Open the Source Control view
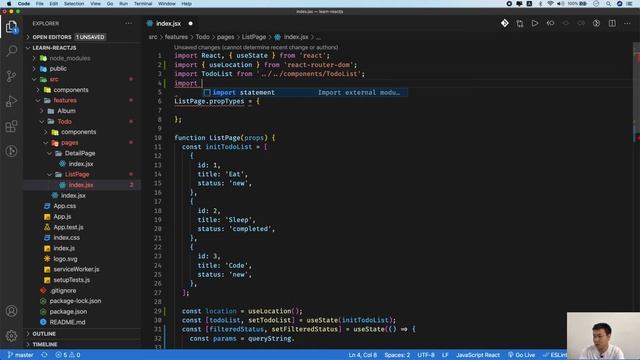Viewport: 640px width, 360px height. pyautogui.click(x=11, y=76)
